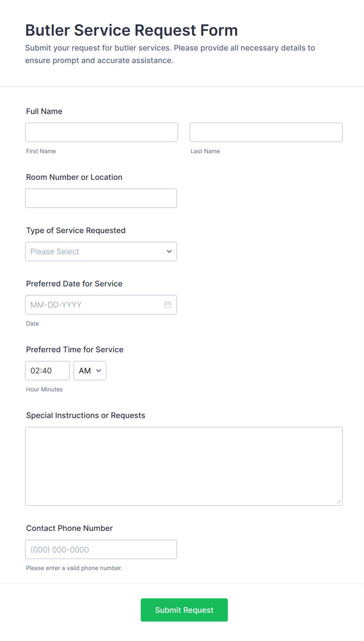Select the 02:40 time input
This screenshot has width=364, height=641.
pos(47,371)
